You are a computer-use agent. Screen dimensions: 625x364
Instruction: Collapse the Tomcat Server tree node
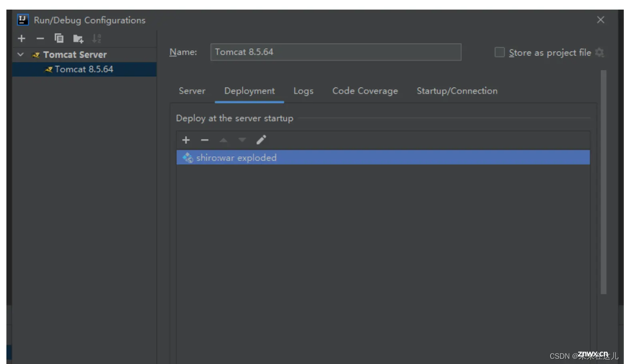[x=20, y=54]
